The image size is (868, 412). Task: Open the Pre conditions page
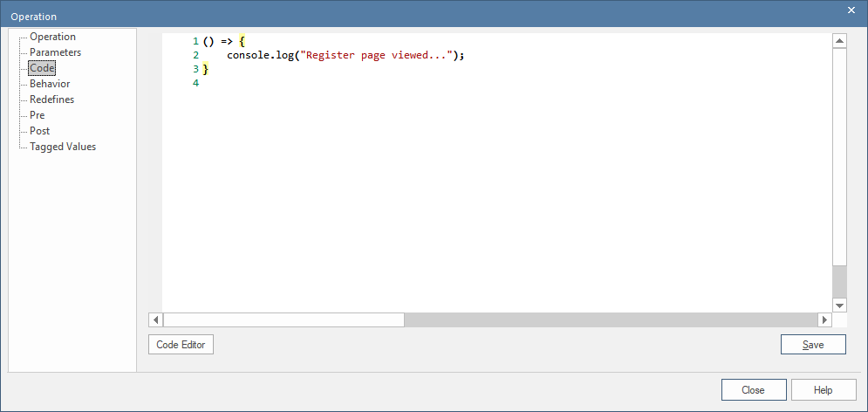tap(38, 115)
